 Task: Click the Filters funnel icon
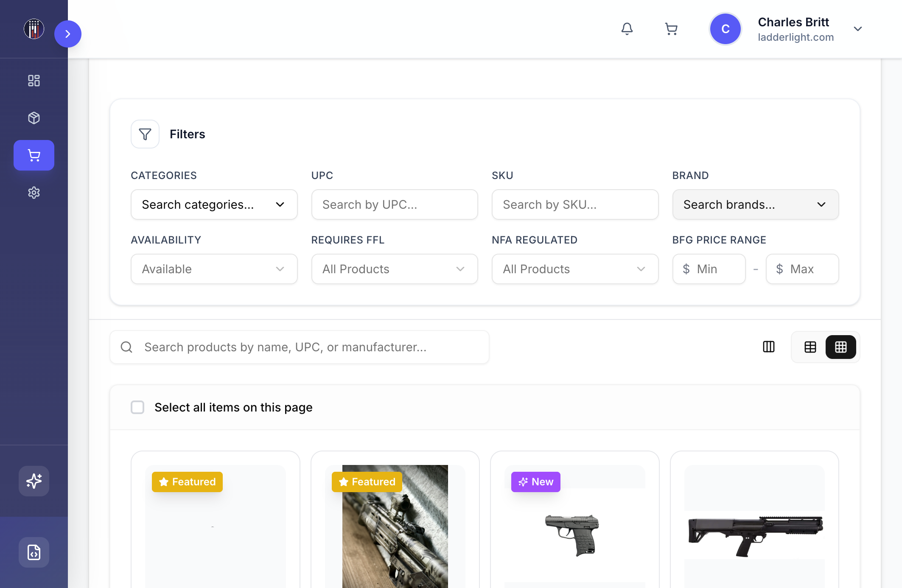145,134
